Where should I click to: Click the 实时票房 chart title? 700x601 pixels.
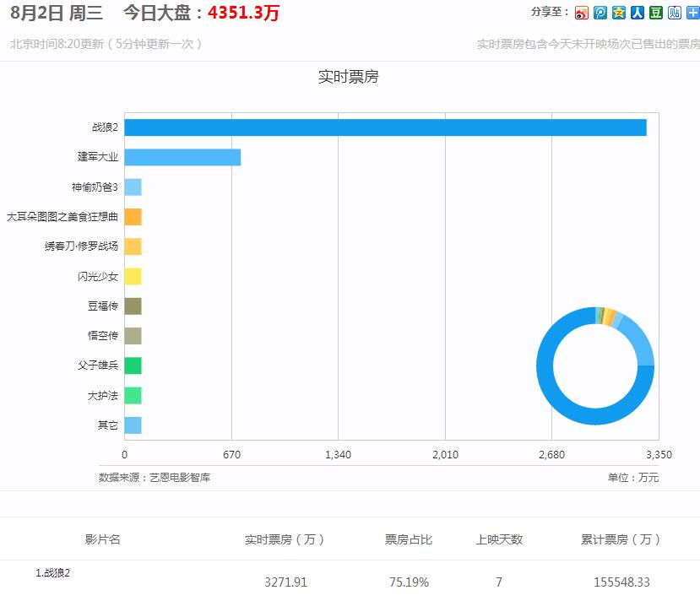point(348,77)
